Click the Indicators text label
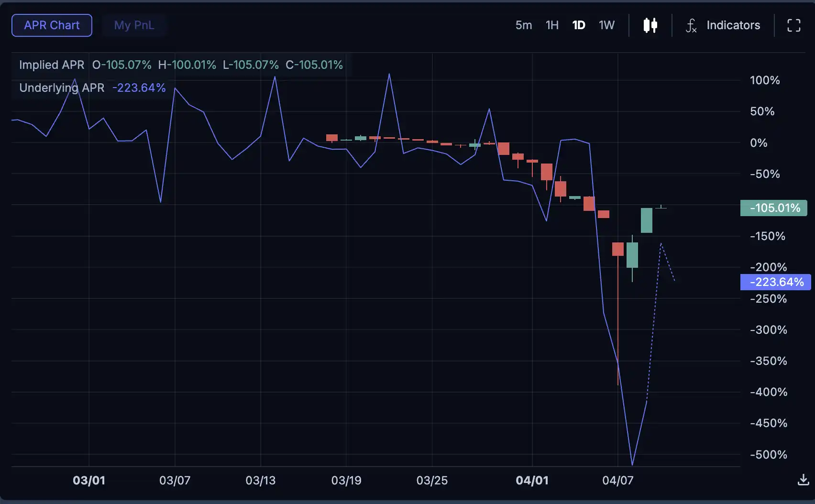The width and height of the screenshot is (815, 504). [733, 25]
